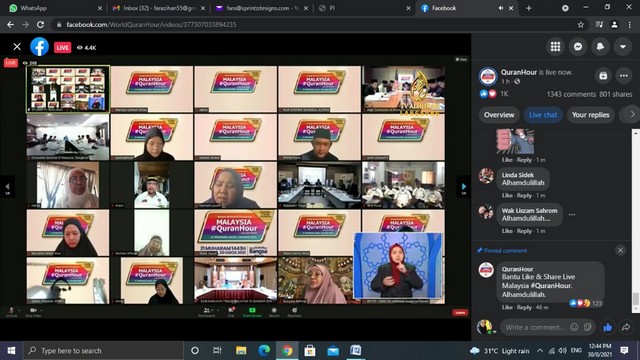This screenshot has height=360, width=640.
Task: Switch to the fara@sprintzdesigns.com mail tab
Action: point(261,8)
